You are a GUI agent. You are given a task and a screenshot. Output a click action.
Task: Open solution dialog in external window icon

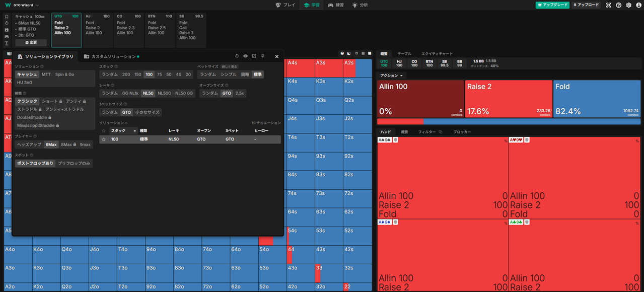click(x=254, y=56)
